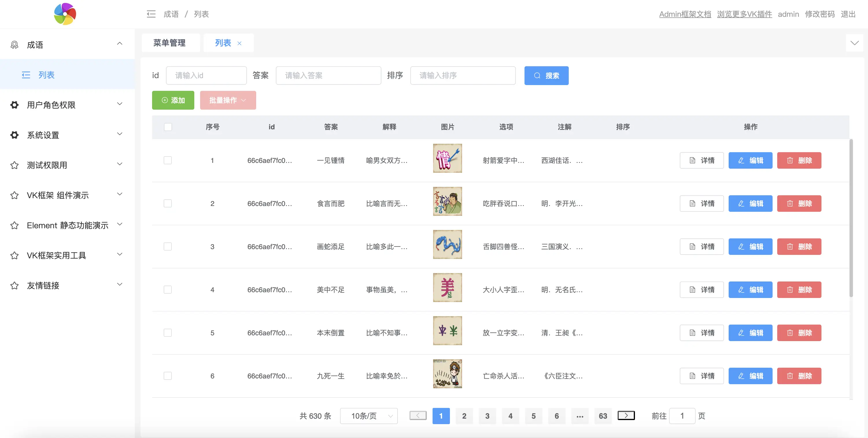Open the Admin框架文档 link
868x438 pixels.
pyautogui.click(x=685, y=14)
